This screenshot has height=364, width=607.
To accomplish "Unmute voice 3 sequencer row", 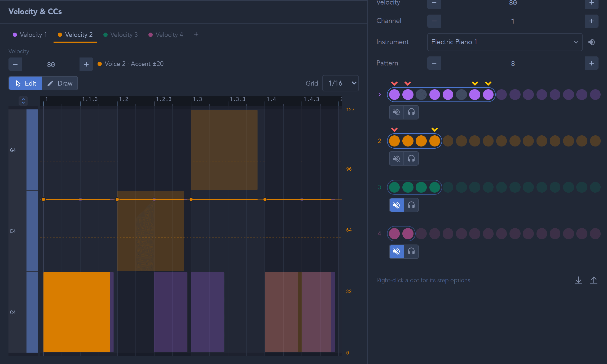I will point(397,205).
